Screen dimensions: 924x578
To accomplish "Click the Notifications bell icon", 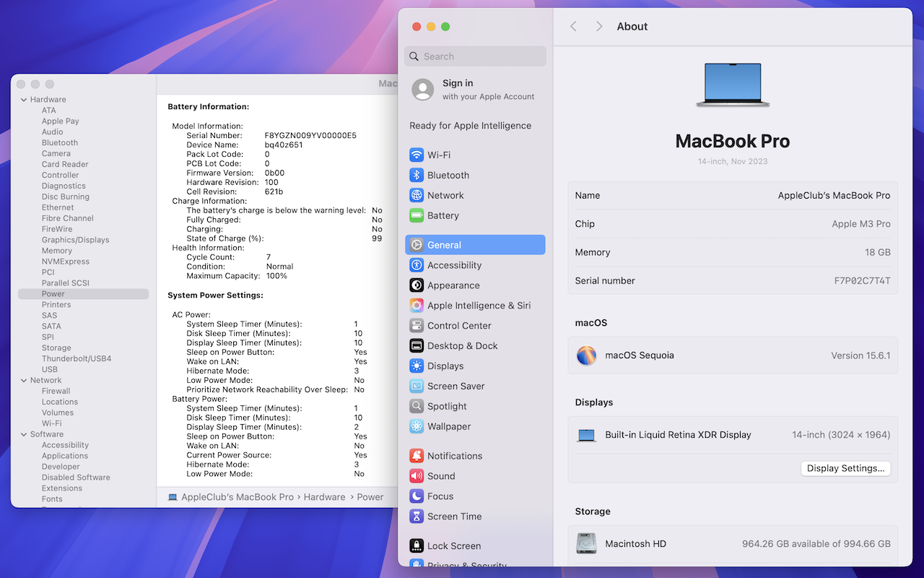I will [x=417, y=456].
